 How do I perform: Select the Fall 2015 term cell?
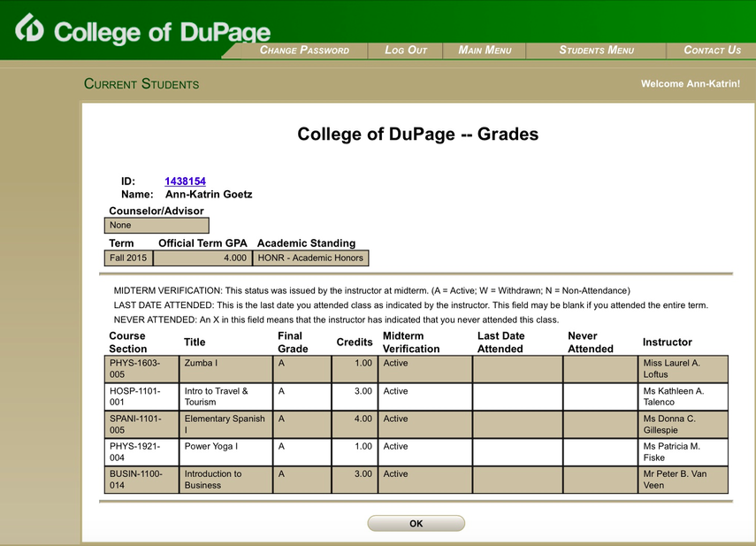pyautogui.click(x=129, y=258)
